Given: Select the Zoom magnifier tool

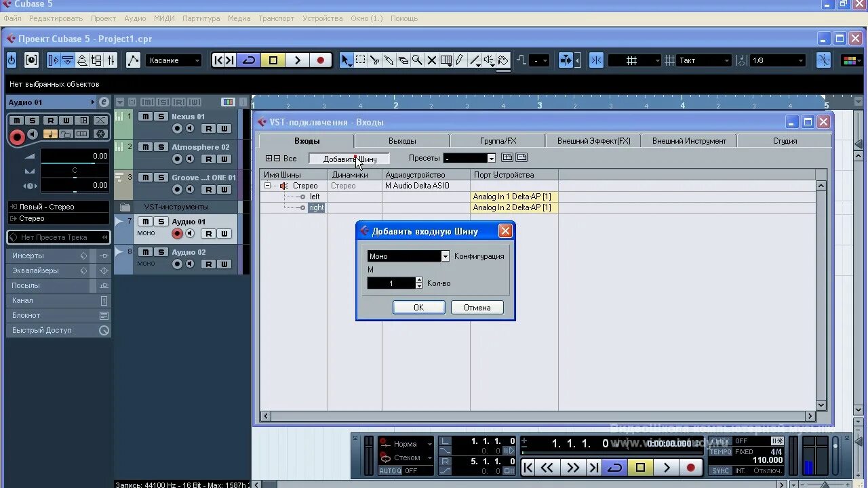Looking at the screenshot, I should [x=418, y=60].
